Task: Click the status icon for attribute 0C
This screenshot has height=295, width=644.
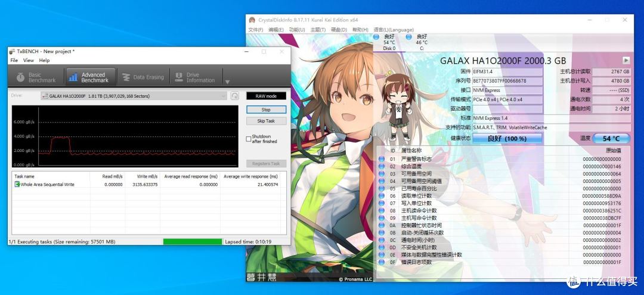Action: point(382,240)
